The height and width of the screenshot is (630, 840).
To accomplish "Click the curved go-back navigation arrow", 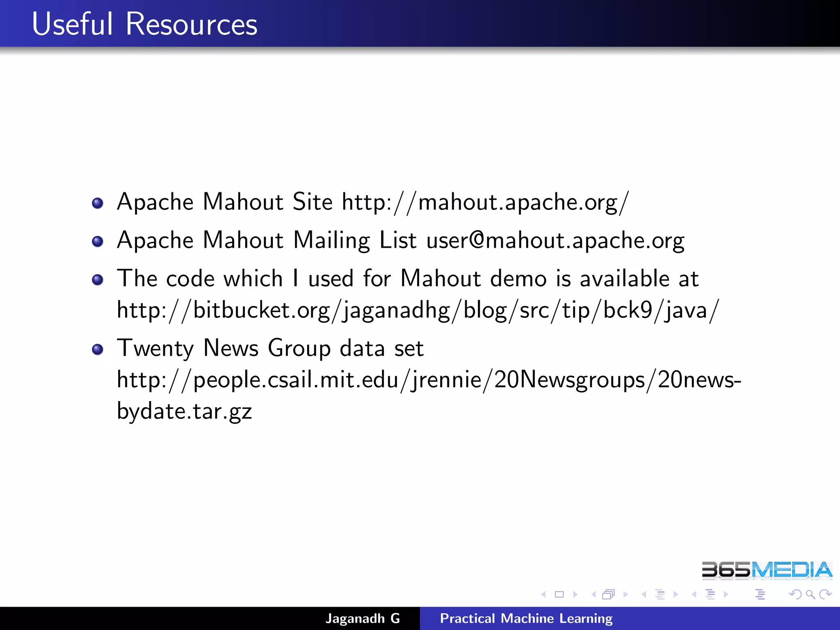I will click(x=795, y=594).
